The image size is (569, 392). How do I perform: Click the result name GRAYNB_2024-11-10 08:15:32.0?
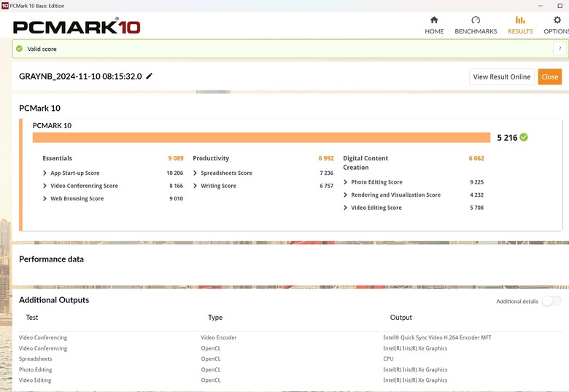(x=80, y=77)
